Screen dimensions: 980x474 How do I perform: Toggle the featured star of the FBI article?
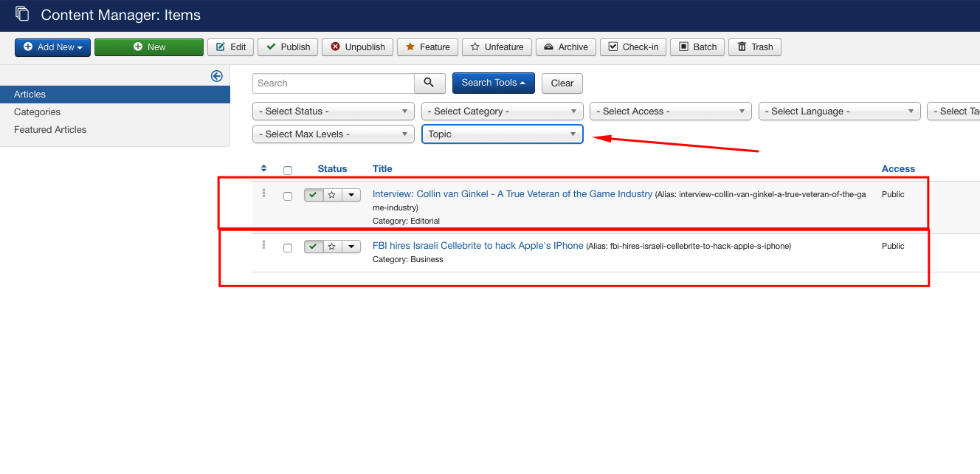click(x=332, y=247)
